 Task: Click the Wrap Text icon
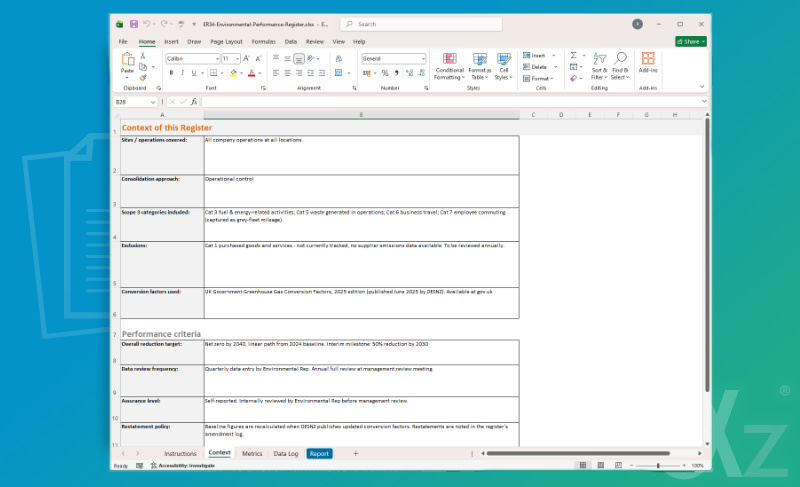pos(339,59)
